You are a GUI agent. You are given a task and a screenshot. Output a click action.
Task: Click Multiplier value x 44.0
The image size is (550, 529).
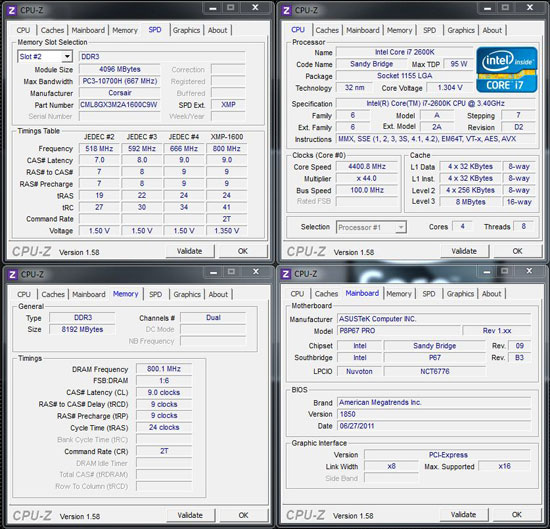tap(367, 179)
